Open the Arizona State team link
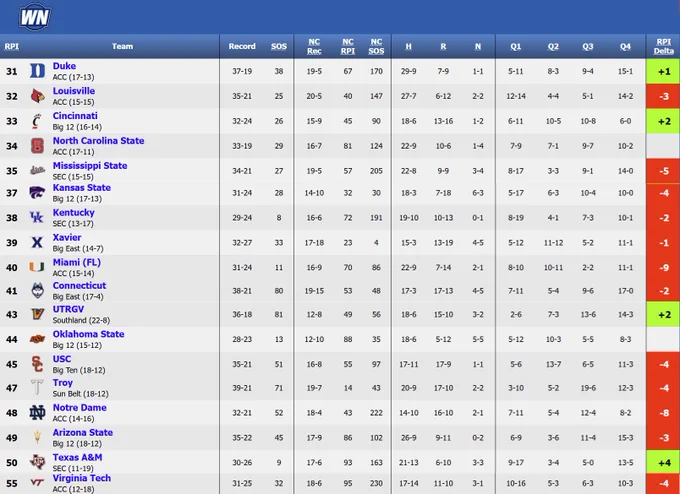The image size is (680, 494). coord(82,432)
